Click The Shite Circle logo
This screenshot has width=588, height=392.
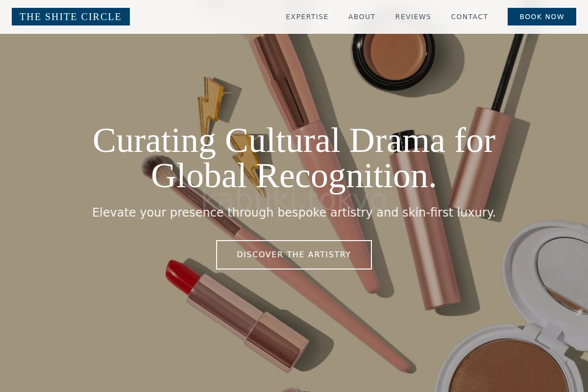(71, 17)
